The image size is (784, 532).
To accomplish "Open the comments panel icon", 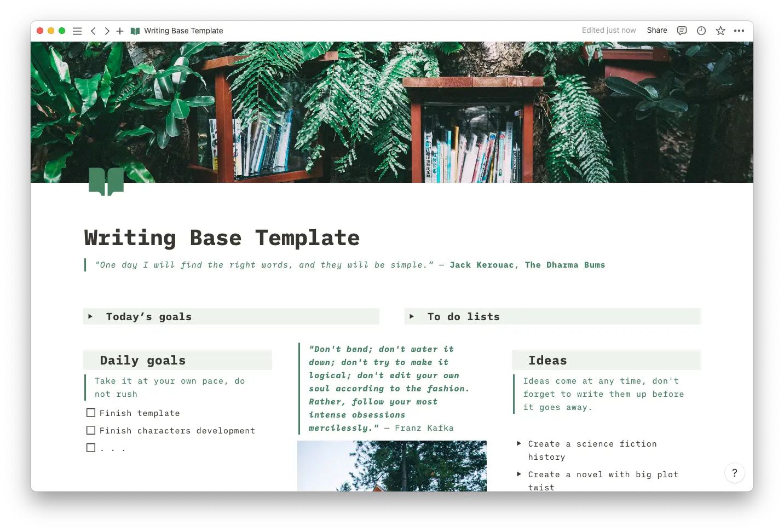I will pyautogui.click(x=681, y=31).
